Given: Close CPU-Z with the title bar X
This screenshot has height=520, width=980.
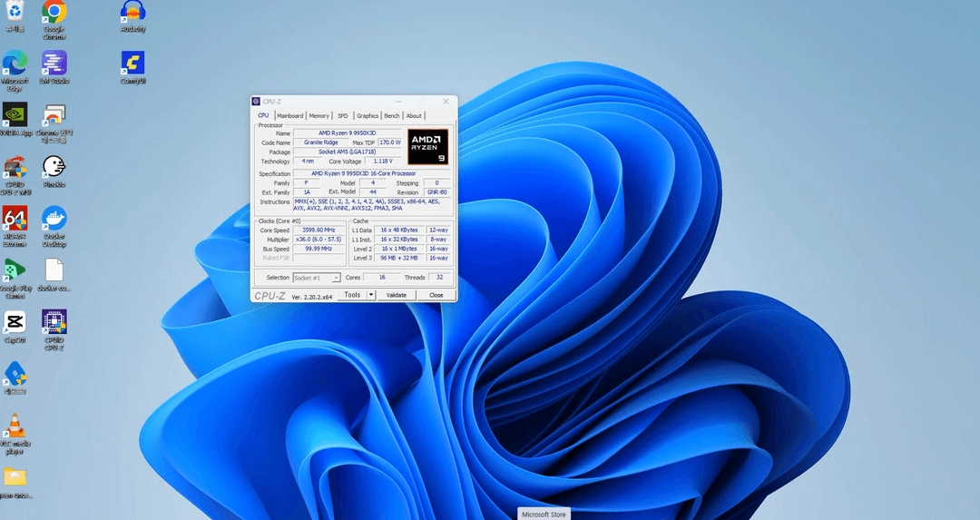Looking at the screenshot, I should (x=446, y=102).
